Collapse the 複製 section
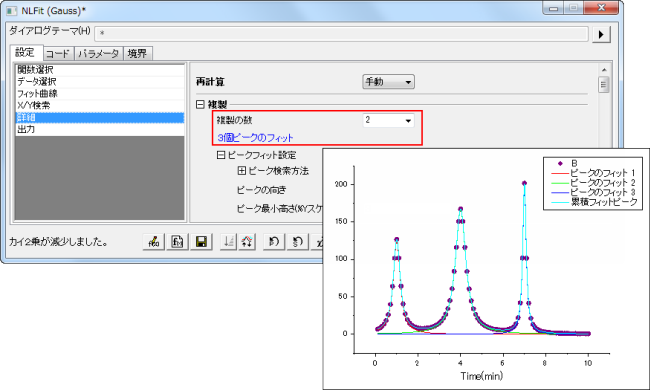Screen dimensions: 650x390 pyautogui.click(x=200, y=104)
